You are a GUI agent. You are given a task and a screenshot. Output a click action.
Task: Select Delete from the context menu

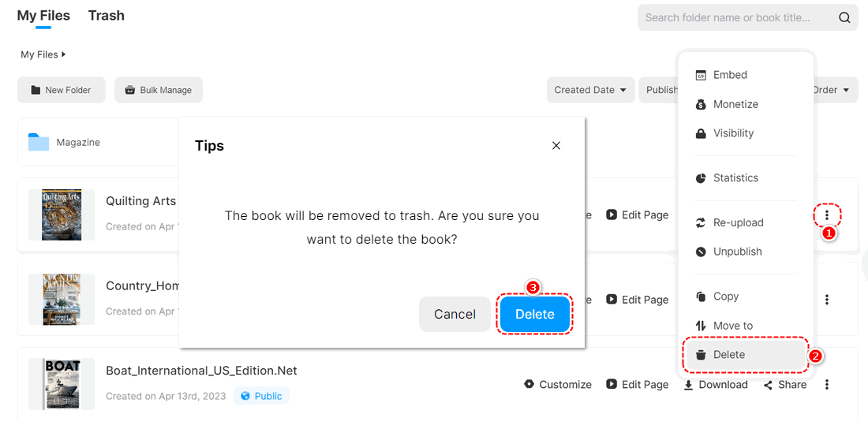(728, 355)
